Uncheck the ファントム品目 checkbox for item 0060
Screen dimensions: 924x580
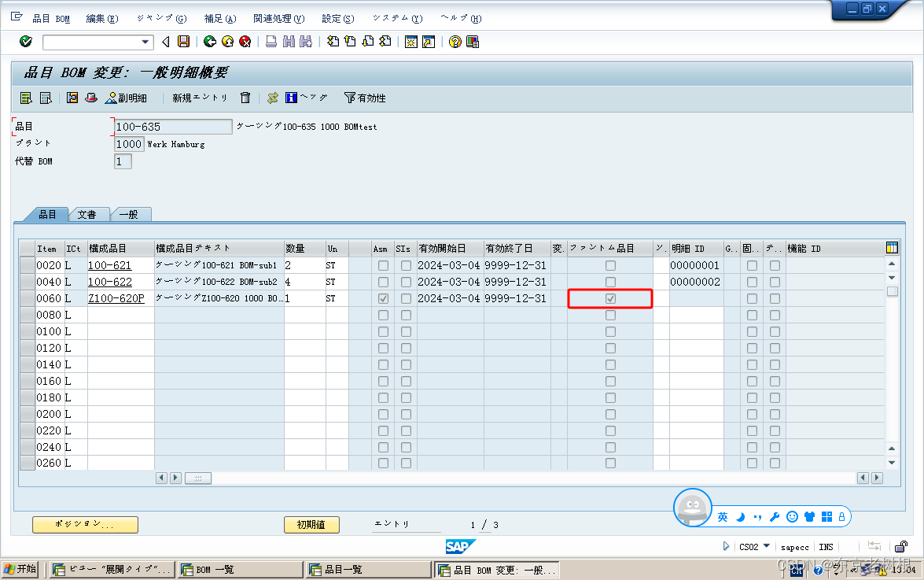click(610, 298)
